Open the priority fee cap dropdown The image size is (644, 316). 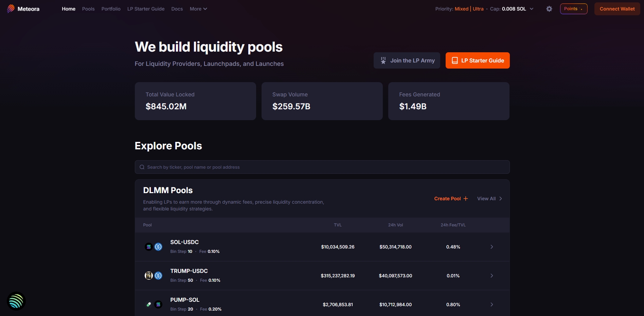coord(531,9)
